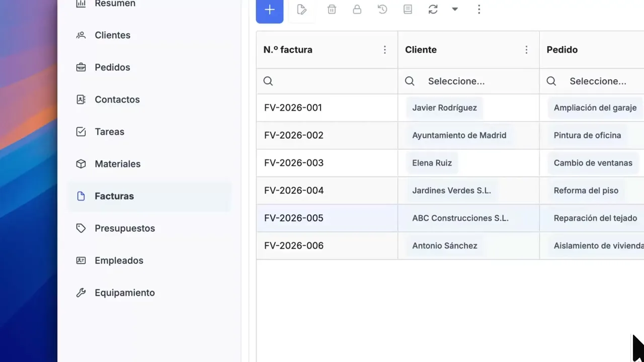Image resolution: width=644 pixels, height=362 pixels.
Task: Go to Clientes in the sidebar
Action: point(112,35)
